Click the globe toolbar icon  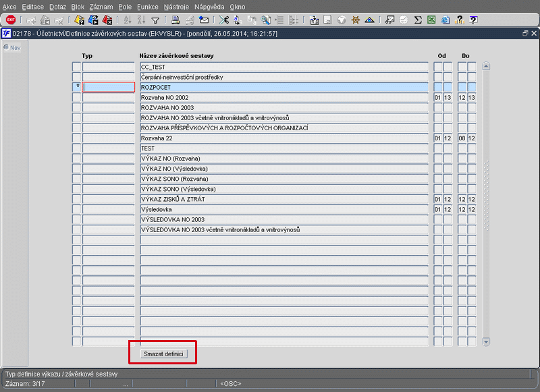tap(342, 20)
